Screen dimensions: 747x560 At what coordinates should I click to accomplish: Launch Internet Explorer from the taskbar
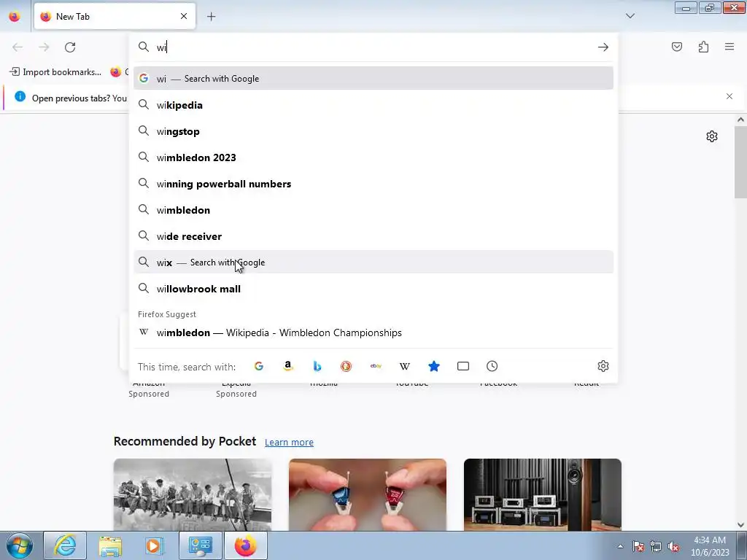pos(65,545)
